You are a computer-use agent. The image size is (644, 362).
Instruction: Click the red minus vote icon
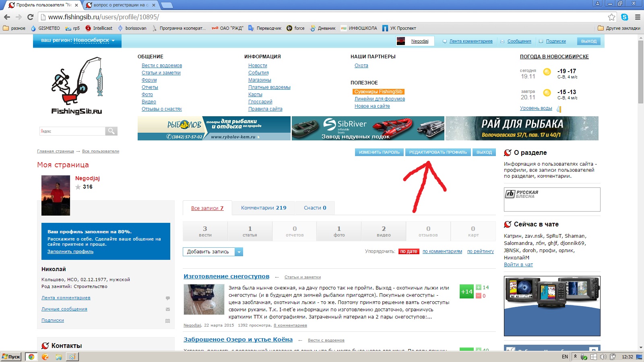478,296
